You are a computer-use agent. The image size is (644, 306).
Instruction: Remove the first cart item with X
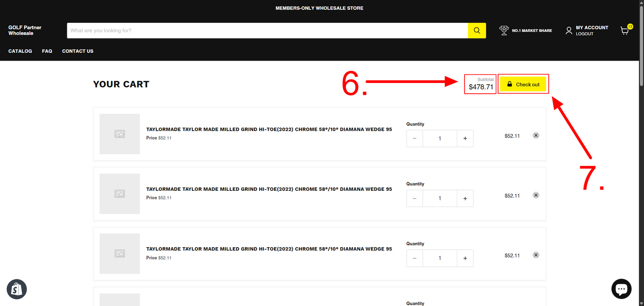click(x=536, y=135)
